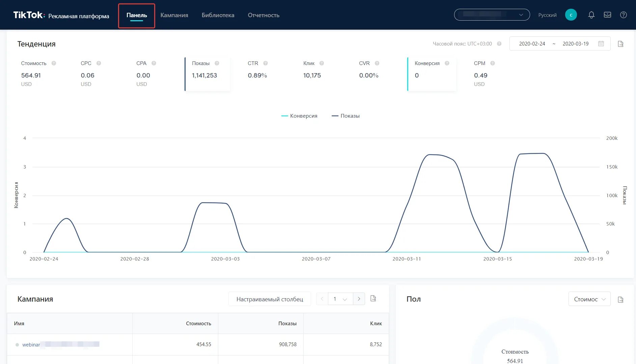The height and width of the screenshot is (364, 636).
Task: Click help icon beside Часовой пояс
Action: 499,44
